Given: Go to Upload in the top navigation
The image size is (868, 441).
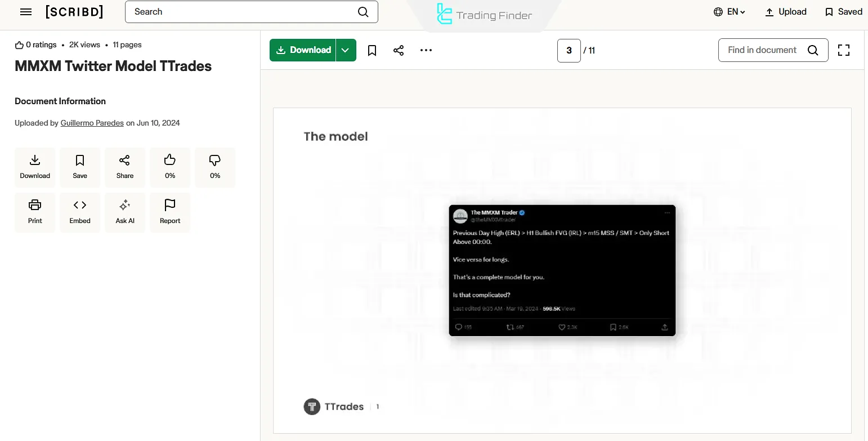Looking at the screenshot, I should [x=786, y=11].
